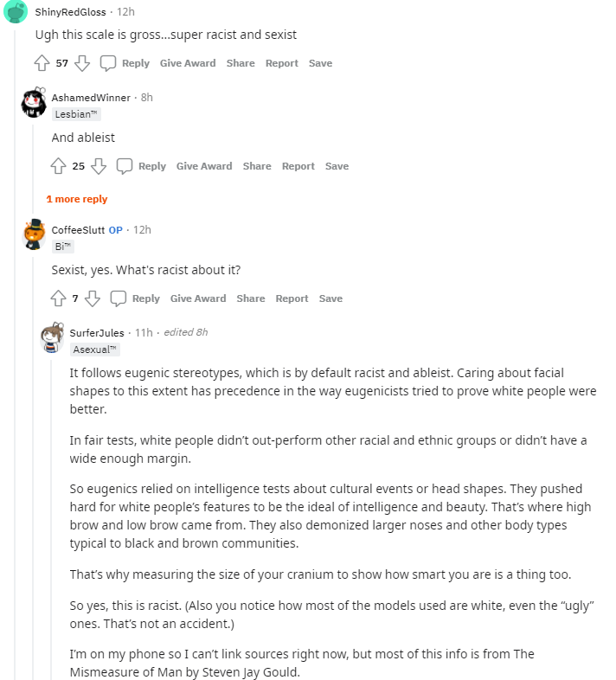The height and width of the screenshot is (680, 616).
Task: Open SurferJules username link
Action: coord(97,332)
